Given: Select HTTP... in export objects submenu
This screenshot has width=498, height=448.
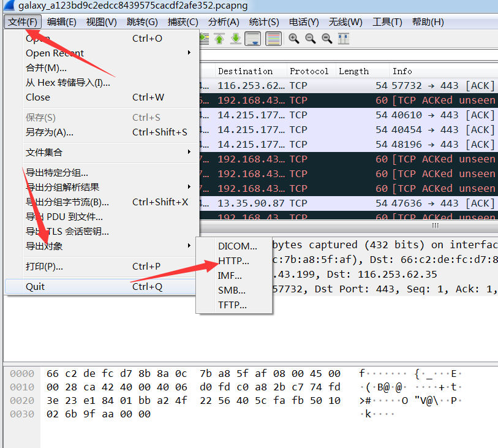Looking at the screenshot, I should [x=234, y=261].
